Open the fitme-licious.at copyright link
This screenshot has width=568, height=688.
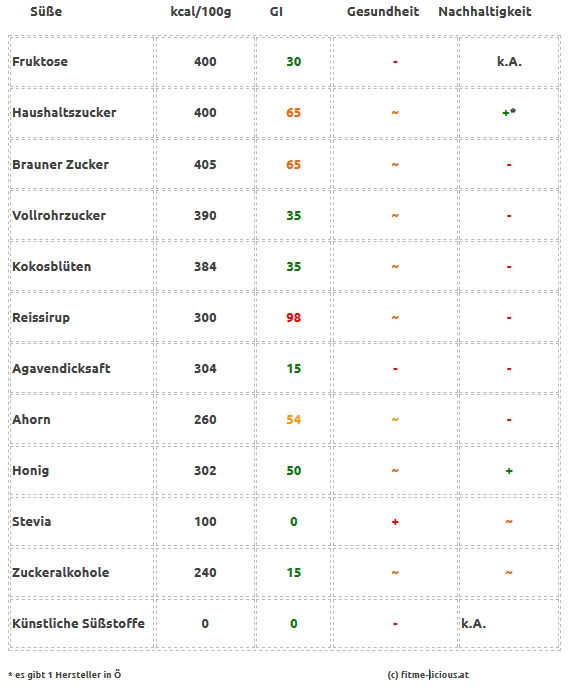pos(428,675)
